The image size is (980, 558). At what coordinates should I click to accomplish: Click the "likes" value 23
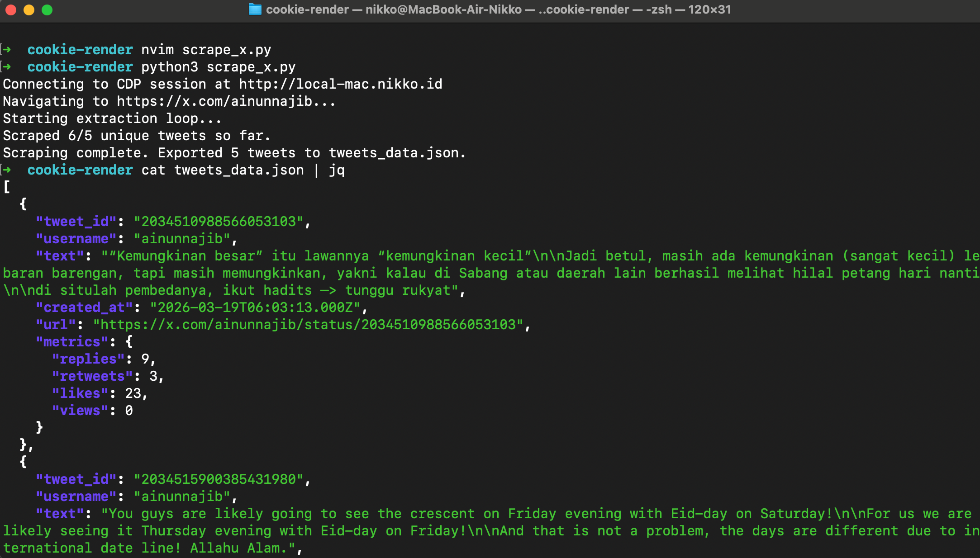coord(133,393)
